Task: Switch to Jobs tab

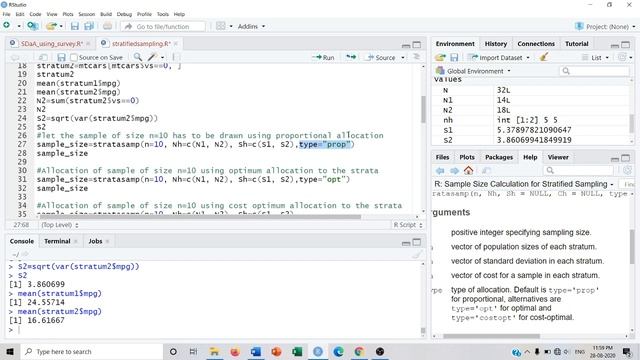Action: click(95, 241)
